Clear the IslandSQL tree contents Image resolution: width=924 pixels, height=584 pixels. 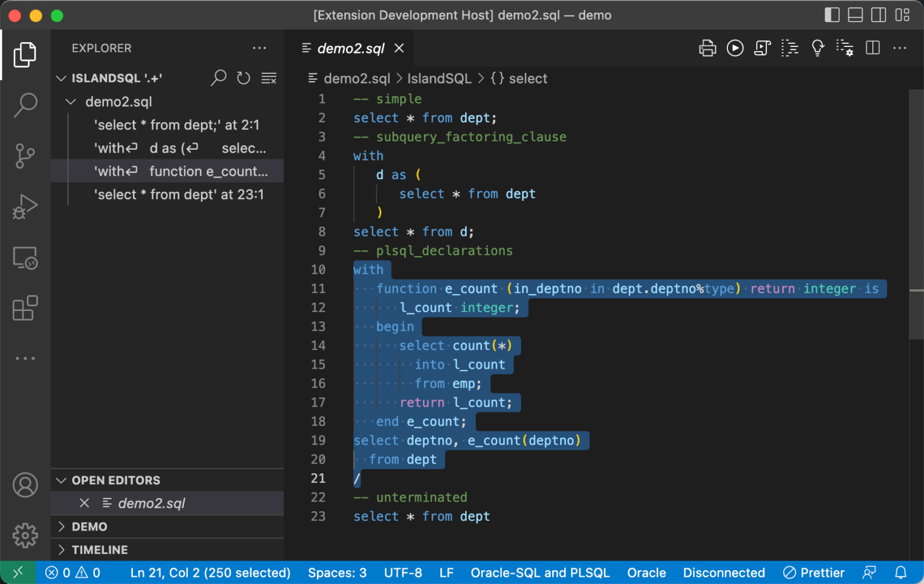pyautogui.click(x=269, y=78)
